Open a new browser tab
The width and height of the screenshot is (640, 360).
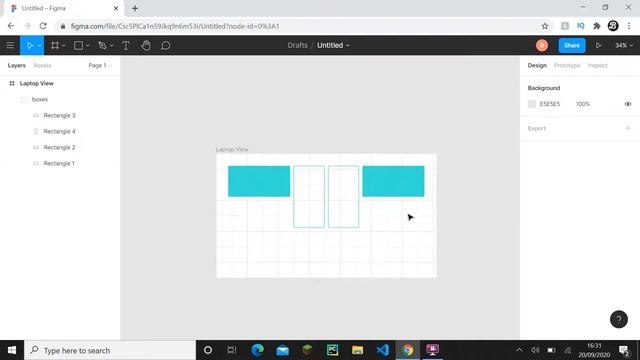pos(135,8)
